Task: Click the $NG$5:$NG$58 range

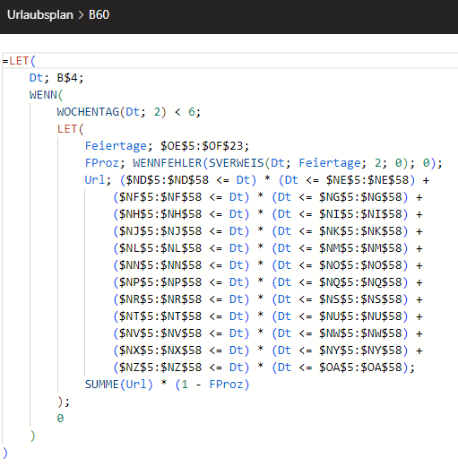Action: pos(360,197)
